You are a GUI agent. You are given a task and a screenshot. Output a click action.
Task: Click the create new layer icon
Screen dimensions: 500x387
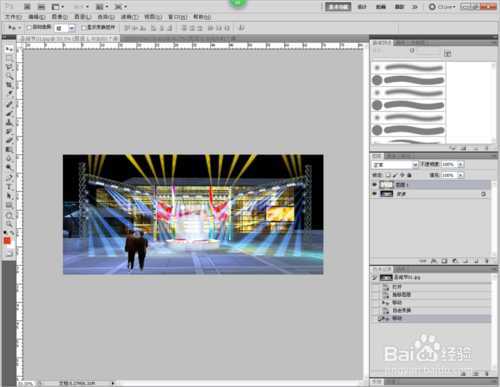[x=477, y=261]
